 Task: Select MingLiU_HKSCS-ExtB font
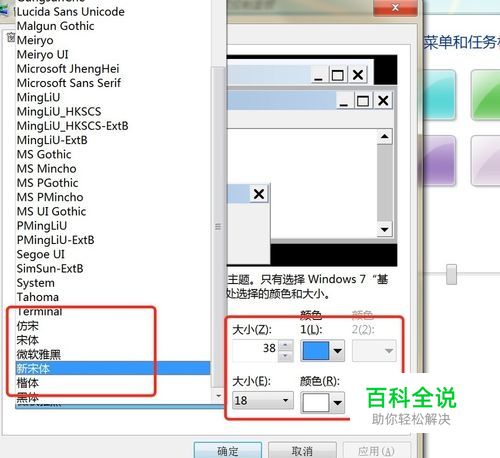73,126
